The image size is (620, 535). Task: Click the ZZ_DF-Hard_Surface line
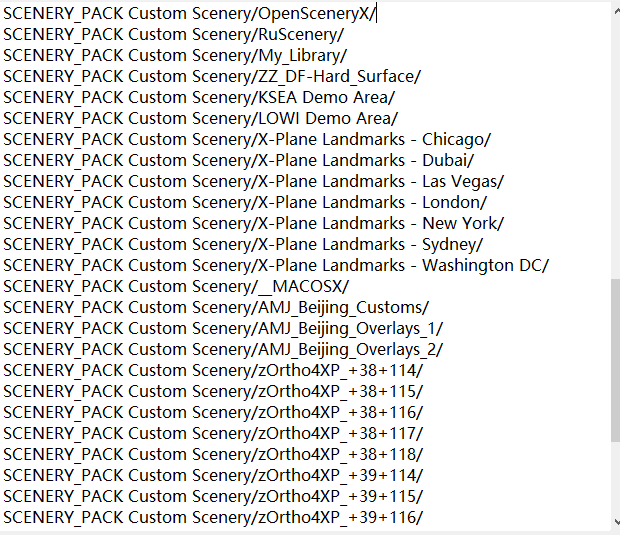pyautogui.click(x=211, y=76)
